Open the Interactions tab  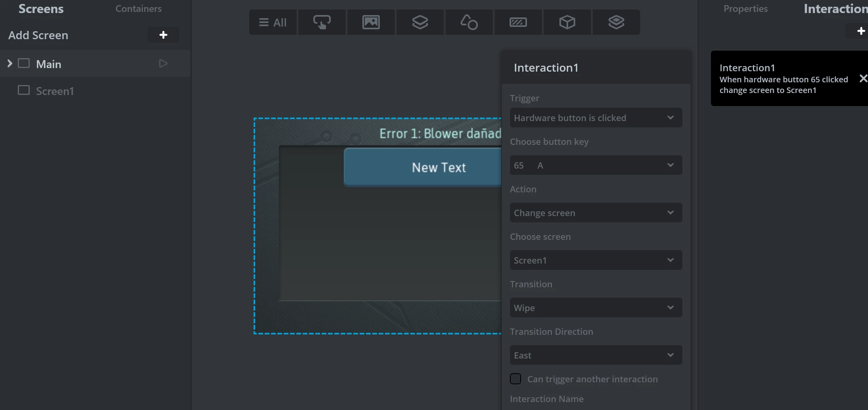(x=836, y=9)
